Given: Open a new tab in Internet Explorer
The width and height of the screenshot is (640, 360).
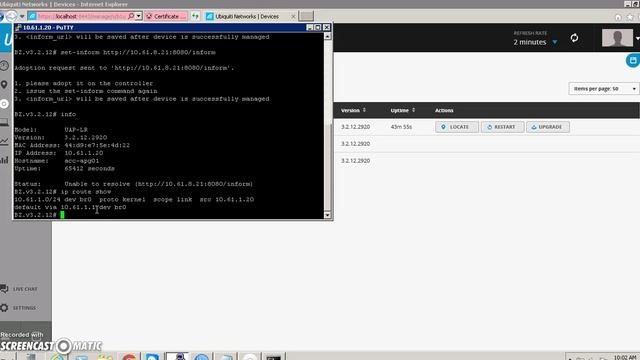Looking at the screenshot, I should (x=306, y=16).
